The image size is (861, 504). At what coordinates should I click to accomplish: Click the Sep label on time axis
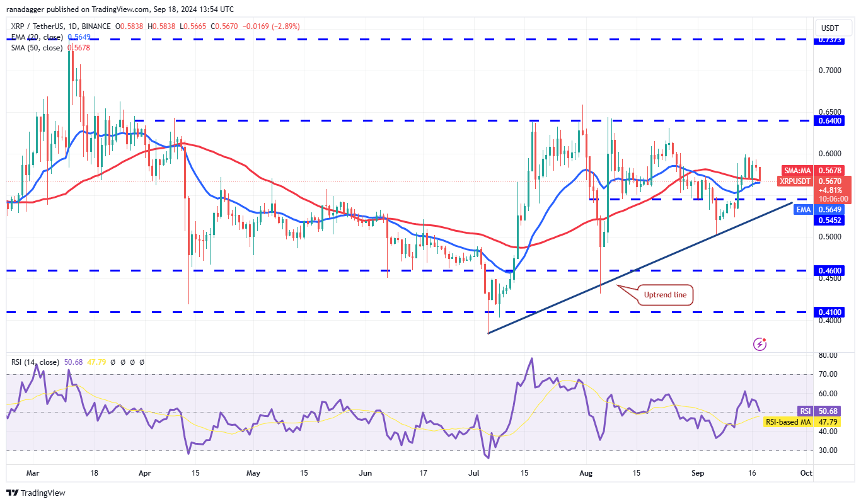[697, 472]
